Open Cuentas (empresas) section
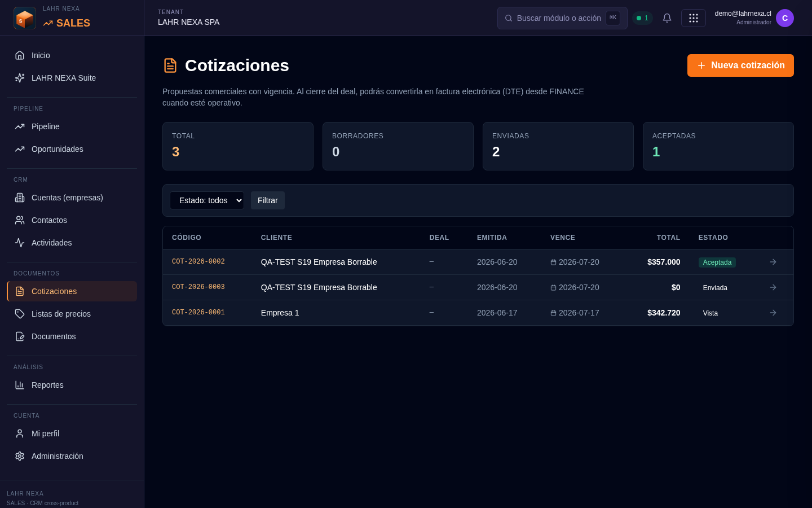The height and width of the screenshot is (508, 812). 72,198
